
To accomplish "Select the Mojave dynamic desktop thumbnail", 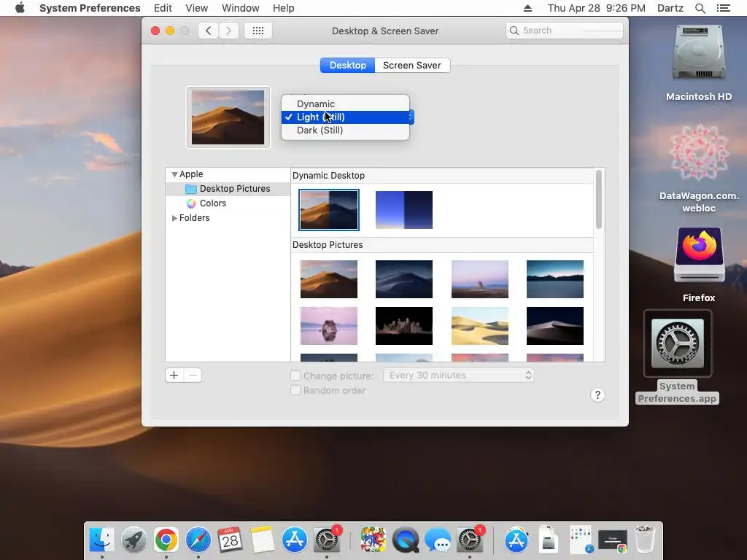I will [x=329, y=210].
